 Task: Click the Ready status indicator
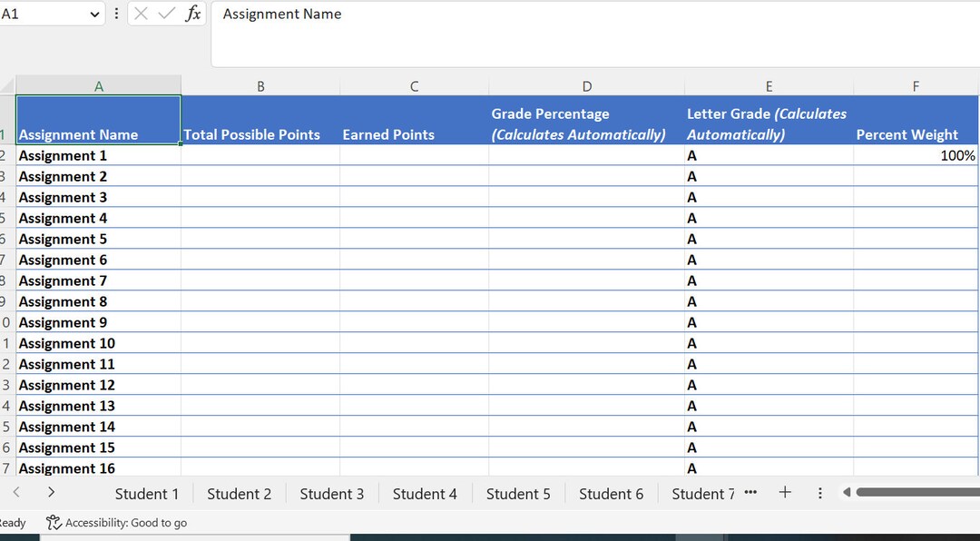click(12, 523)
